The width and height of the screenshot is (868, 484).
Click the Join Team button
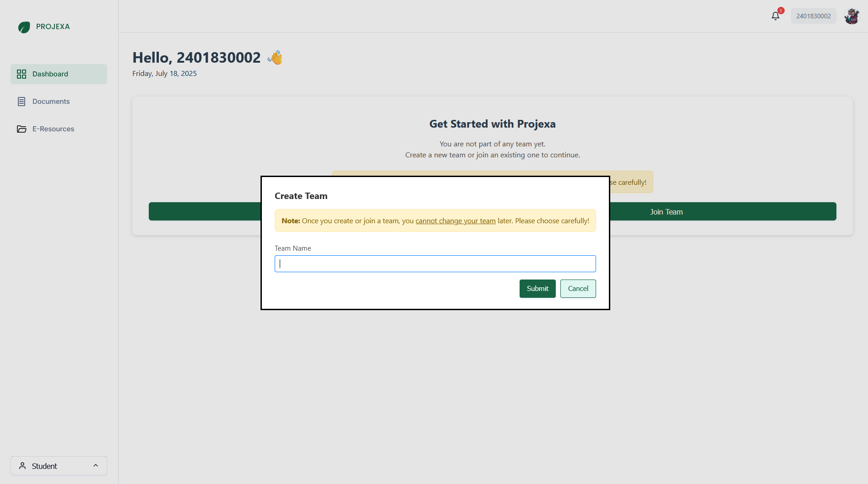[666, 211]
